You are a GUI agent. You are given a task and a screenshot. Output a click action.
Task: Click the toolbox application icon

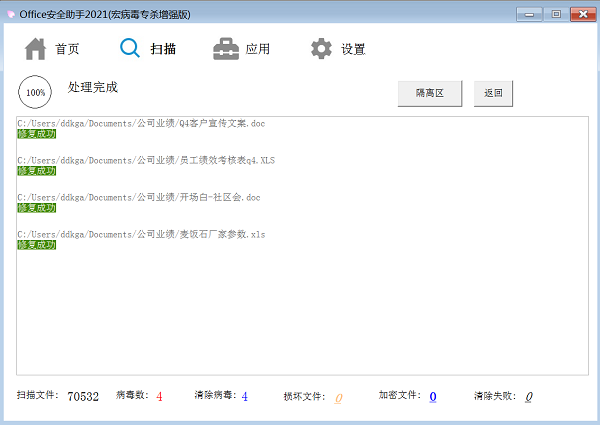[226, 49]
